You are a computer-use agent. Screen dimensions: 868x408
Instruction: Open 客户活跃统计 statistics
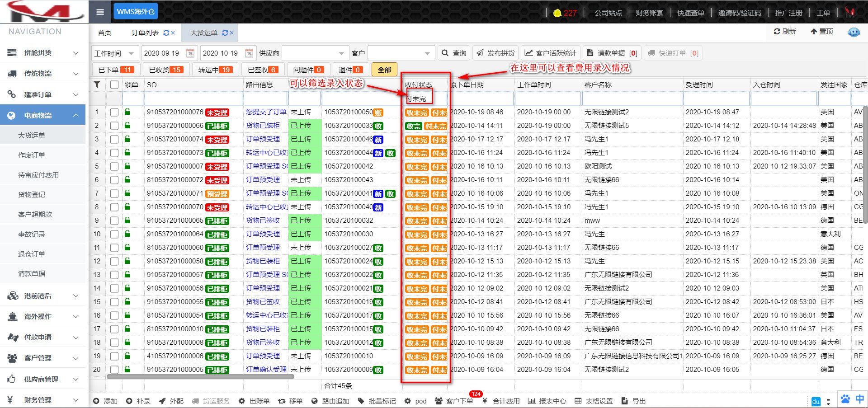pyautogui.click(x=550, y=53)
